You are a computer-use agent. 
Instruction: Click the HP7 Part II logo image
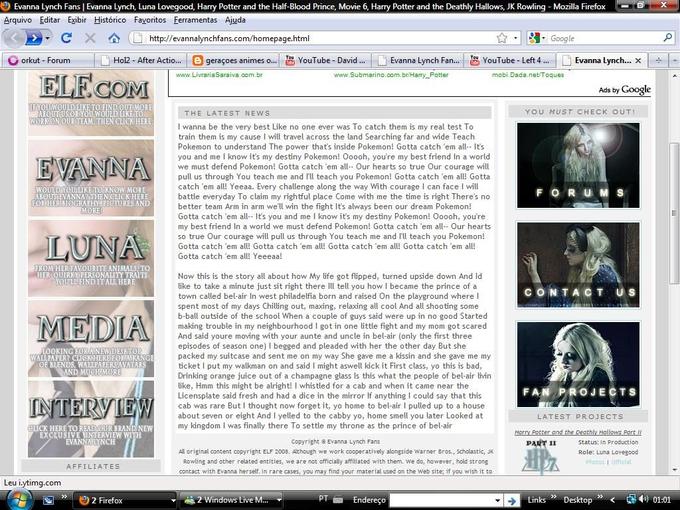point(541,457)
